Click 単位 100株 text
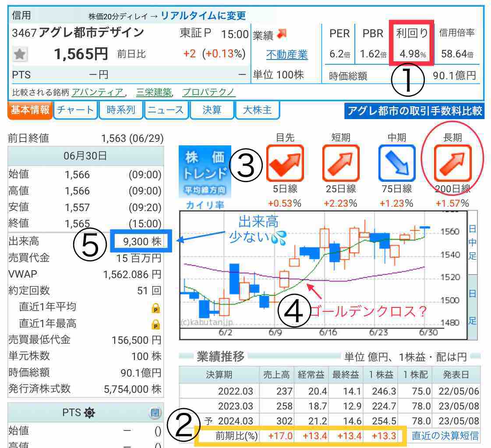The image size is (491, 448). pos(279,75)
